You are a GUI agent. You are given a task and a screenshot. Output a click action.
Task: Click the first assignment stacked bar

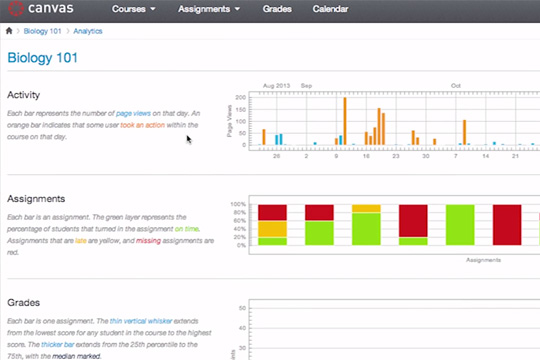[272, 225]
